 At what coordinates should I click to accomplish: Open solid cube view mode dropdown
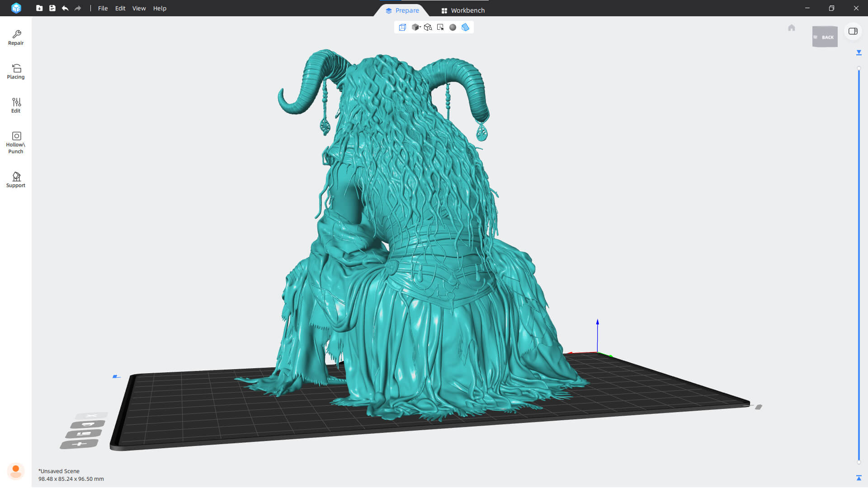[x=416, y=28]
